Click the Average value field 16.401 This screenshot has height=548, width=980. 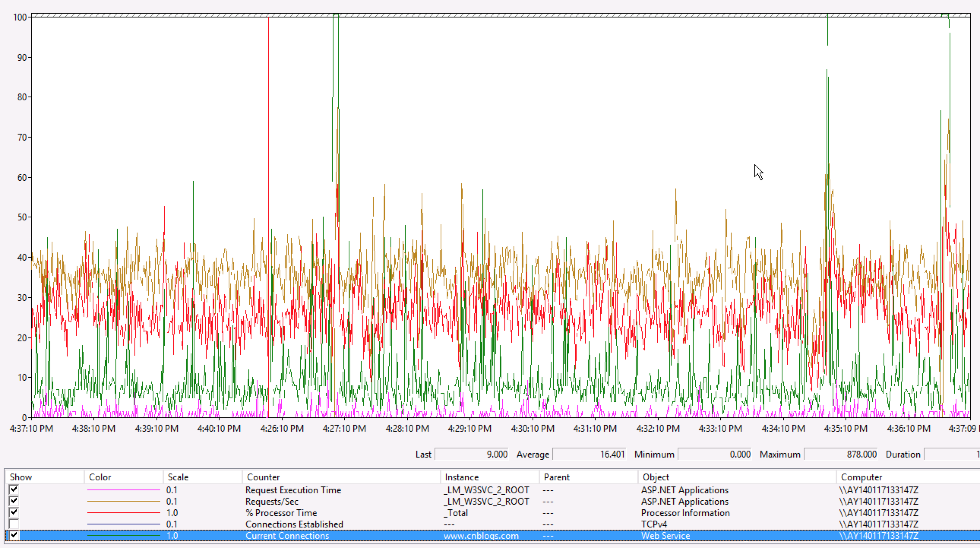pyautogui.click(x=589, y=454)
